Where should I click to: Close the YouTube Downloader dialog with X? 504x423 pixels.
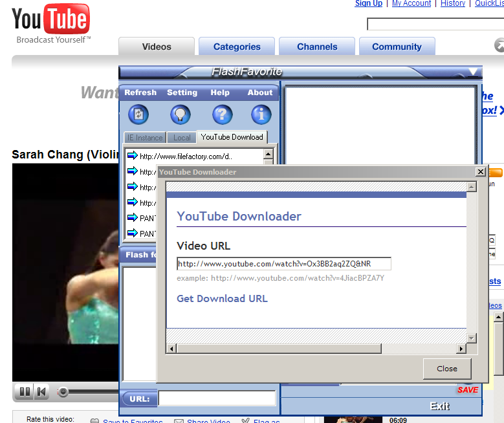click(480, 172)
